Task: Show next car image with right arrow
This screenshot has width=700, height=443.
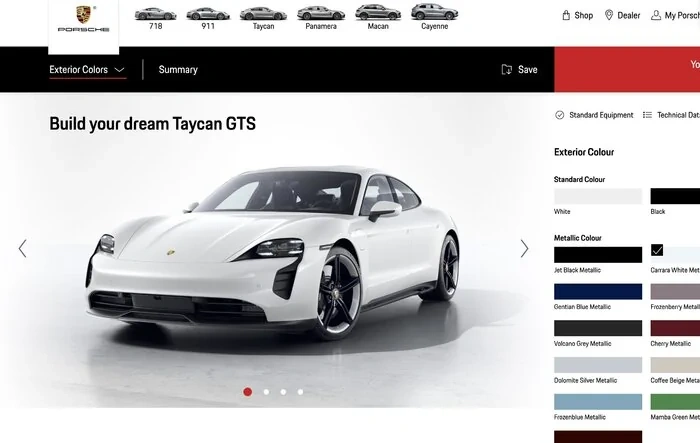Action: (524, 248)
